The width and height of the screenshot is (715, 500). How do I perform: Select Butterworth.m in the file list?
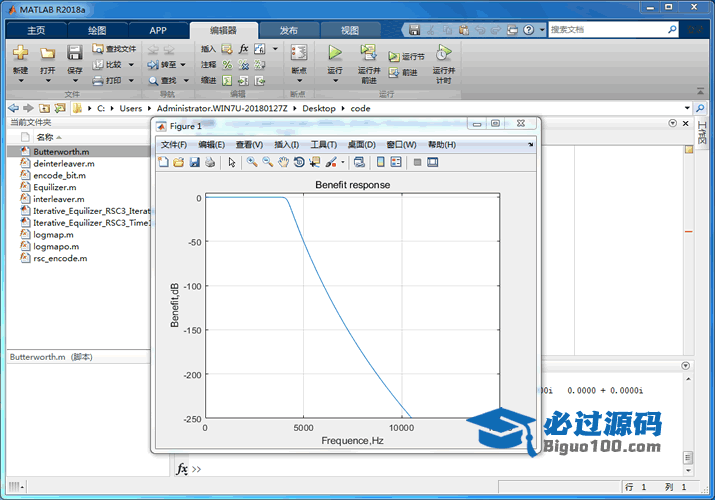coord(78,151)
